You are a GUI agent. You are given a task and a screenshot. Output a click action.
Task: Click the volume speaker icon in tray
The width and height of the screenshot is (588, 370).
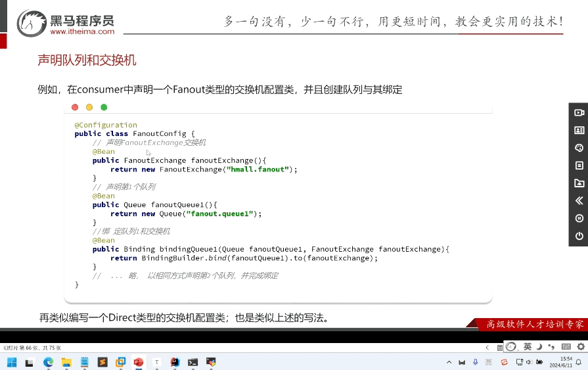coord(530,362)
